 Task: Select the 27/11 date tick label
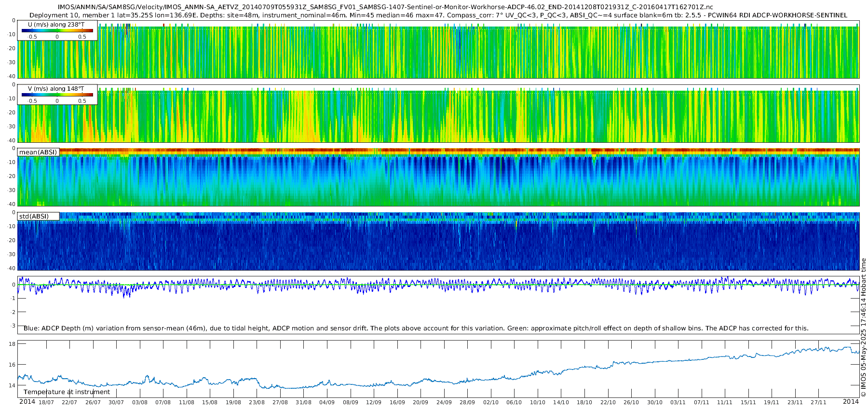tap(818, 402)
